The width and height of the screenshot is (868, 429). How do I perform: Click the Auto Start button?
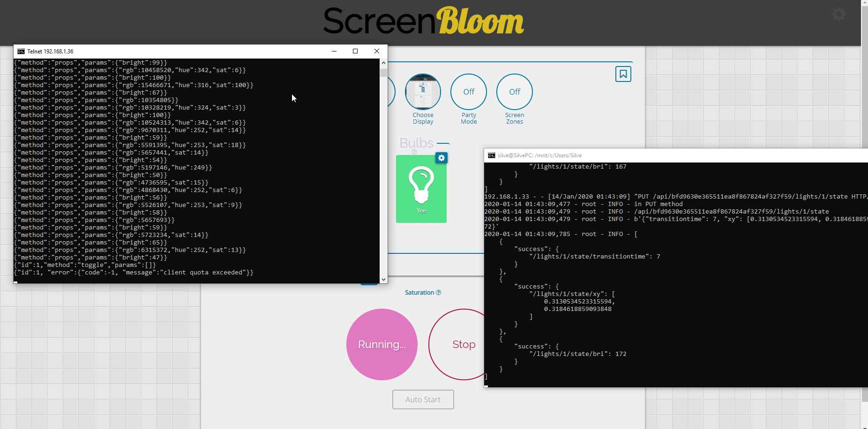coord(423,399)
